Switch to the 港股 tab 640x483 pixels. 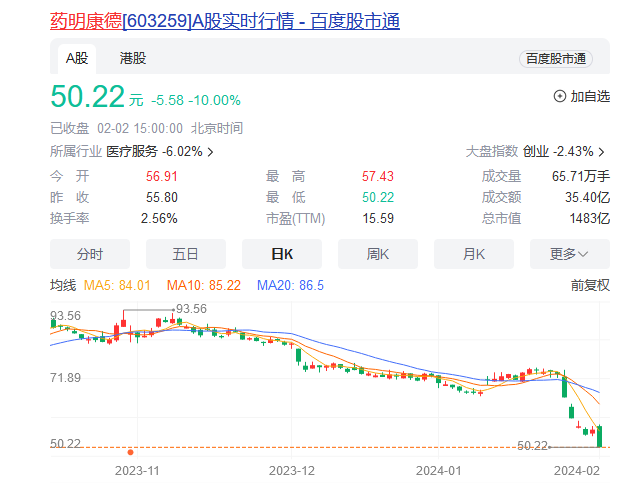point(133,58)
